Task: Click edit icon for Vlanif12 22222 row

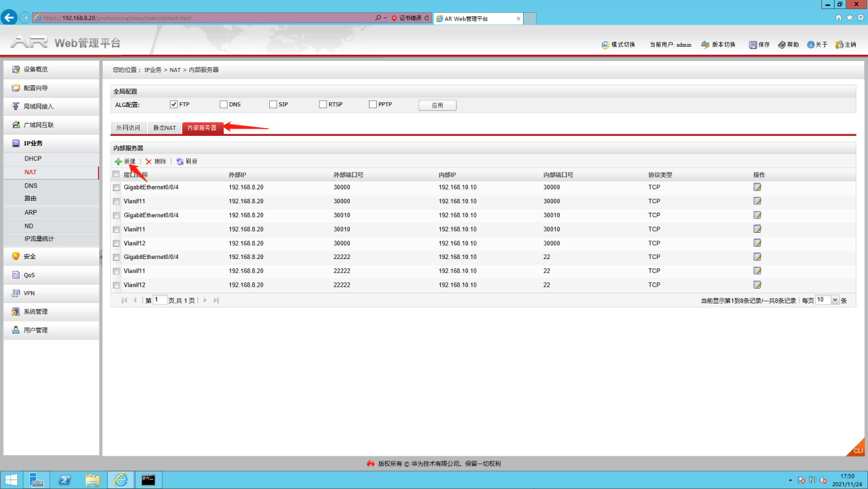Action: point(757,285)
